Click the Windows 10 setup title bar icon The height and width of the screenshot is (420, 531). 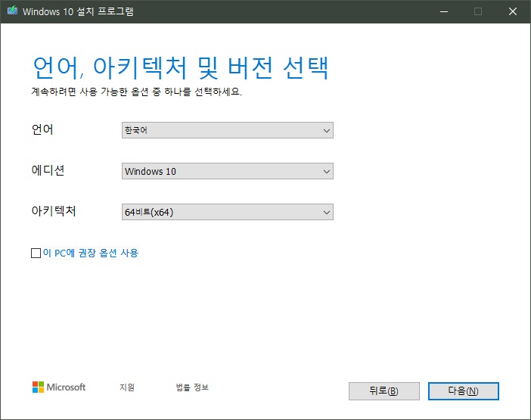[13, 11]
